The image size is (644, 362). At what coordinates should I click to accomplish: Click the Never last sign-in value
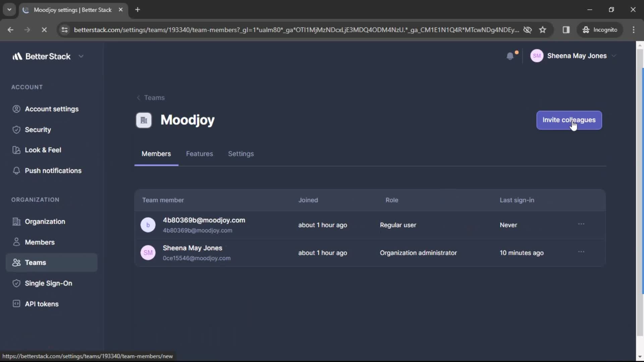point(508,225)
